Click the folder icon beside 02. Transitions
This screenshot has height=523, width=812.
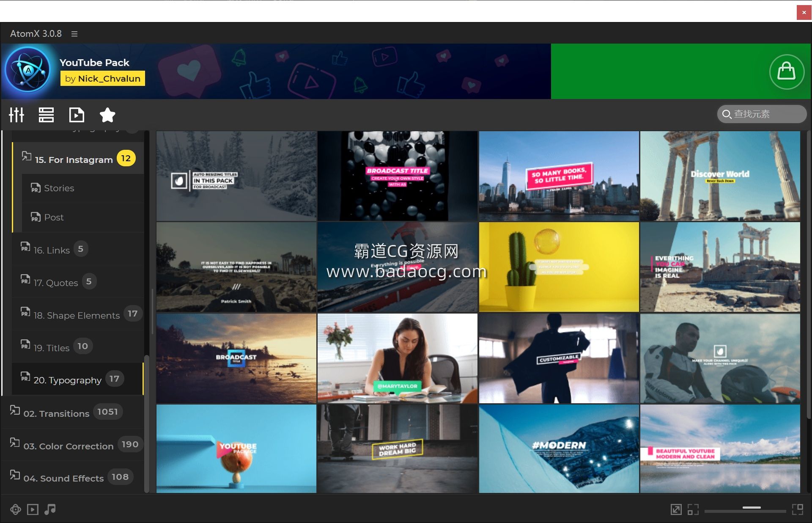click(15, 410)
